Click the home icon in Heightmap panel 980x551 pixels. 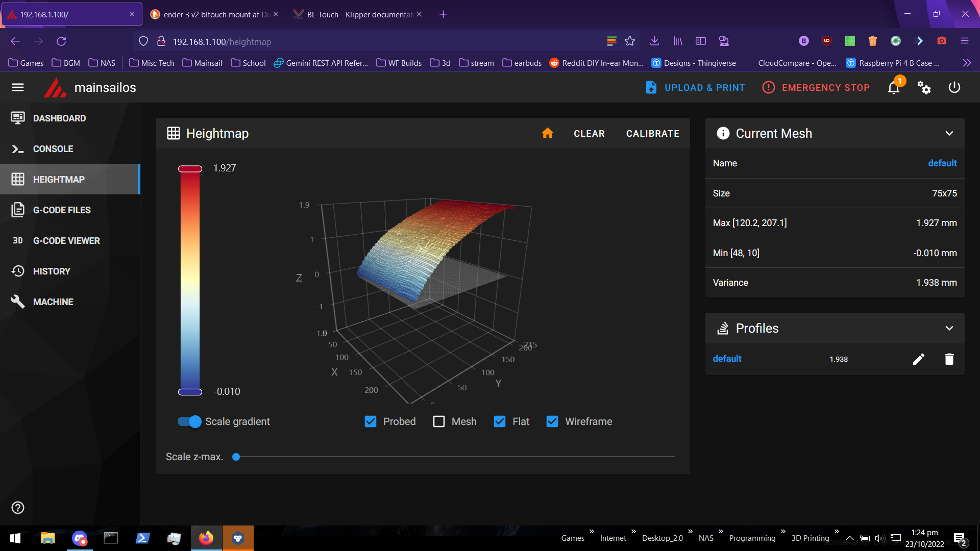pos(548,133)
